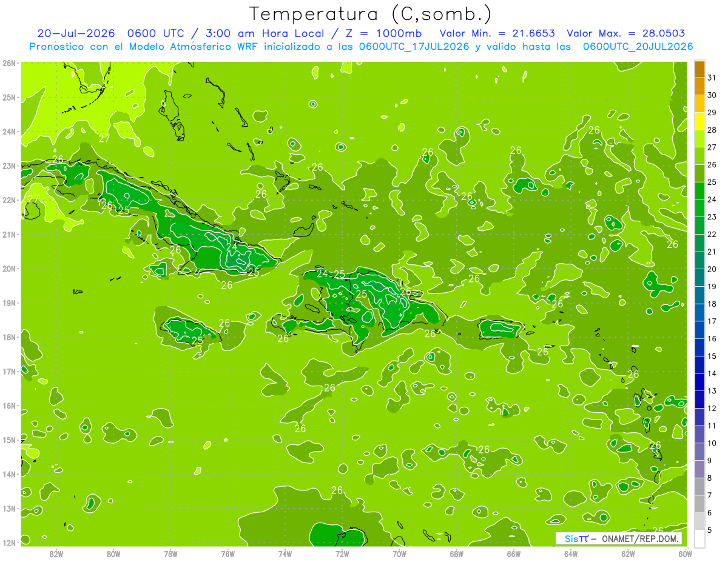Click the "72W" longitude label
Screen dimensions: 728x562
(x=342, y=554)
